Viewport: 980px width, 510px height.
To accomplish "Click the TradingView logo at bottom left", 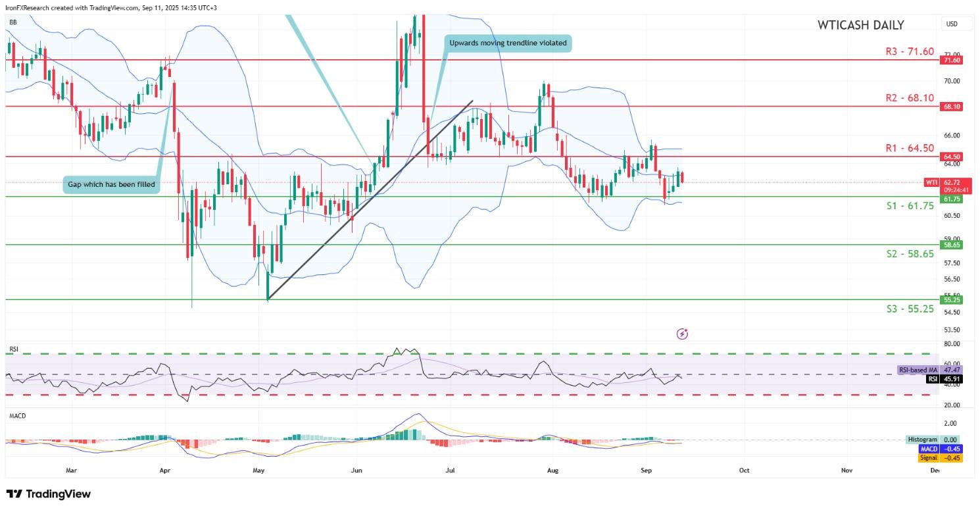I will coord(48,494).
